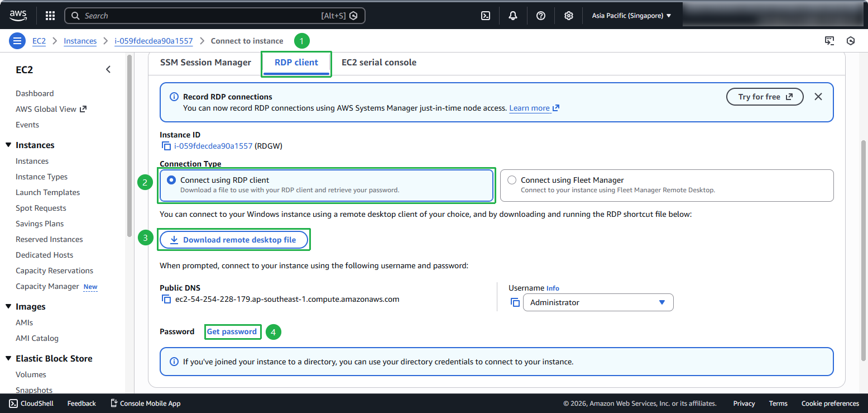Copy the Public DNS address
Screen dimensions: 868x413
[166, 299]
